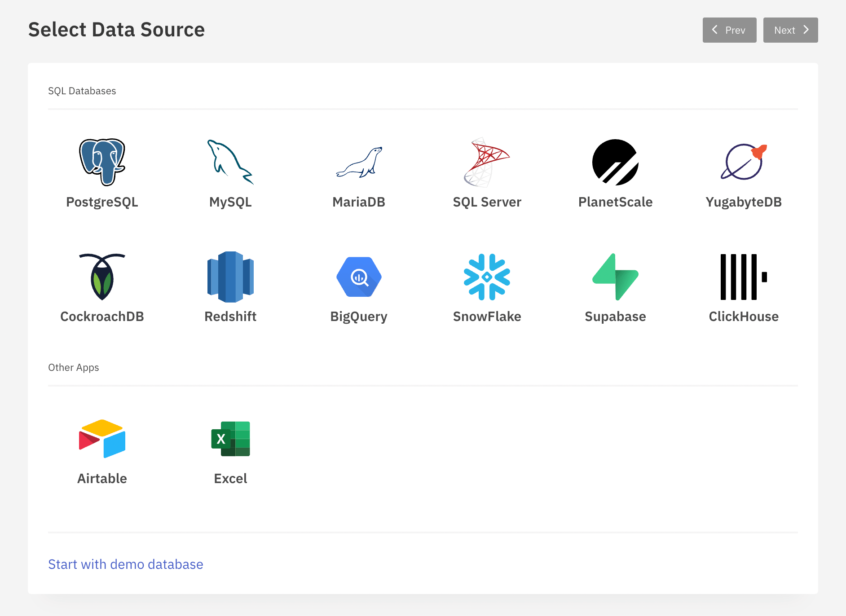
Task: Pick the Airtable logo
Action: (102, 439)
